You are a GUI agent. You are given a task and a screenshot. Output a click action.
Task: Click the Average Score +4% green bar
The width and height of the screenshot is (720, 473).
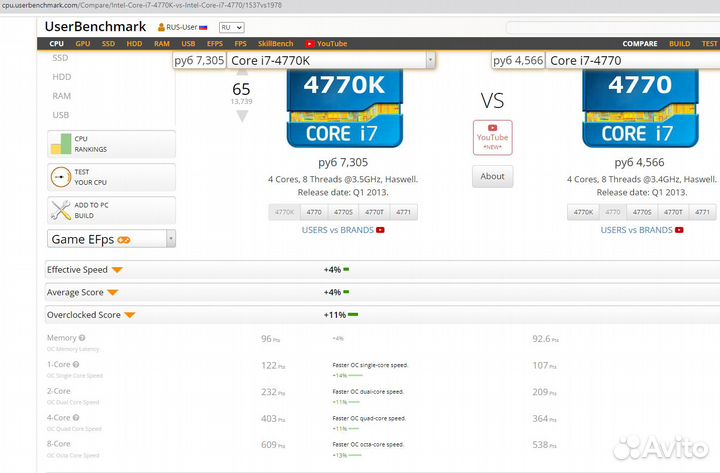point(346,292)
